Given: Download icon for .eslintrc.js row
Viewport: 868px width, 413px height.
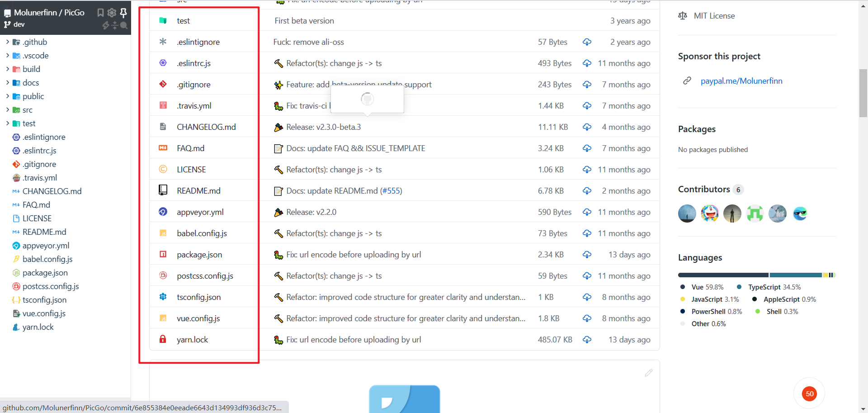Looking at the screenshot, I should pos(587,63).
